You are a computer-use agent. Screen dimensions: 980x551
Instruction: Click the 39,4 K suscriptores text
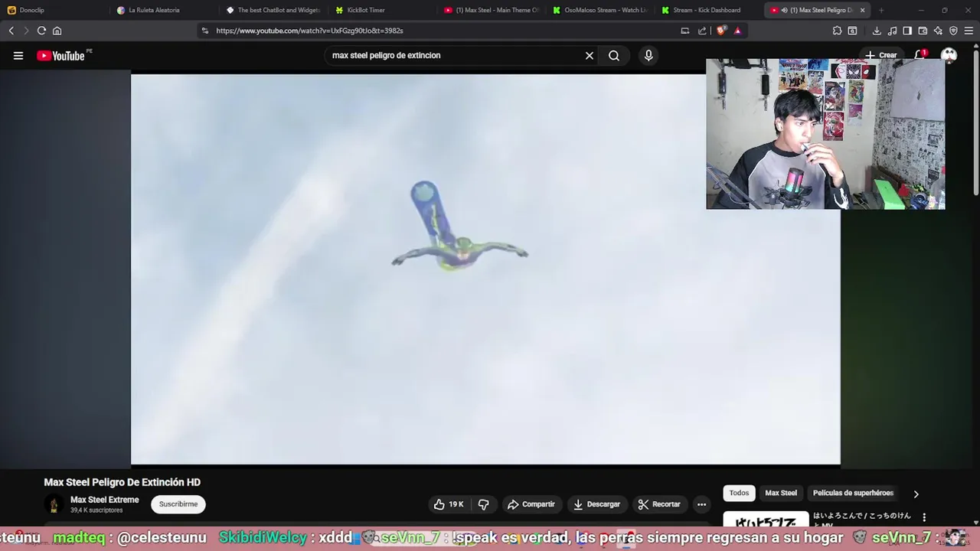point(96,510)
